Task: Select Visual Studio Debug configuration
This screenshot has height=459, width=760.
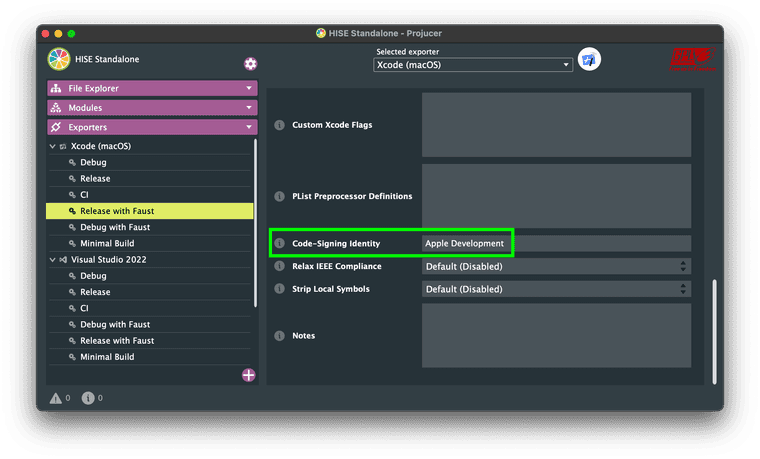Action: coord(150,276)
